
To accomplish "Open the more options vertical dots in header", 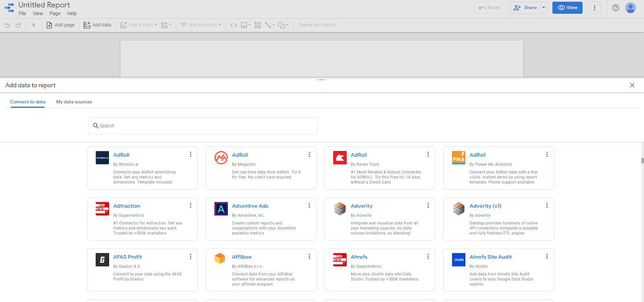I will pos(594,8).
